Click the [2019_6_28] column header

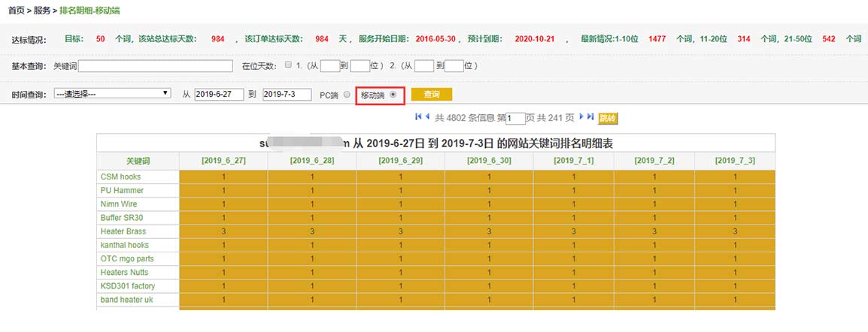[x=312, y=161]
